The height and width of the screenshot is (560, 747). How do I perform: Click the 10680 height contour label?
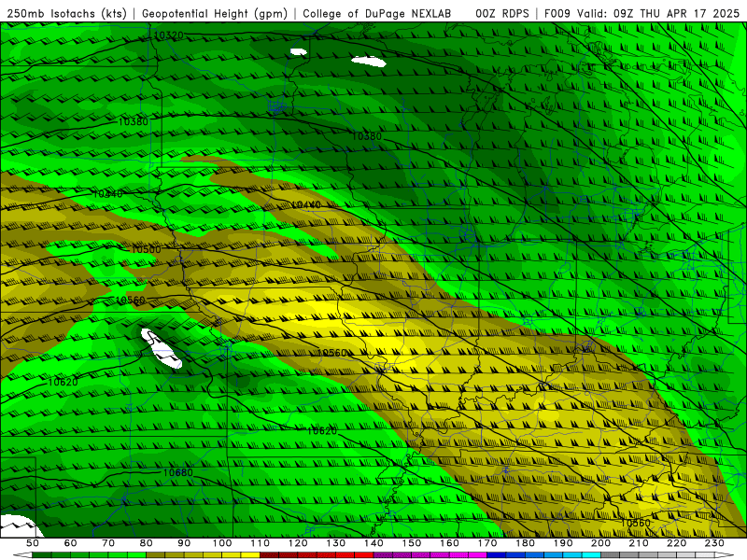pyautogui.click(x=178, y=472)
